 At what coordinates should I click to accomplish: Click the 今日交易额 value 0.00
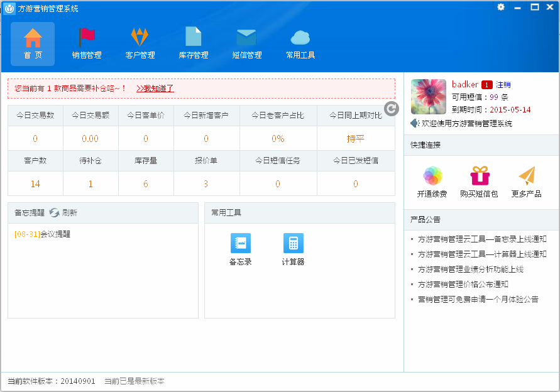click(x=90, y=139)
